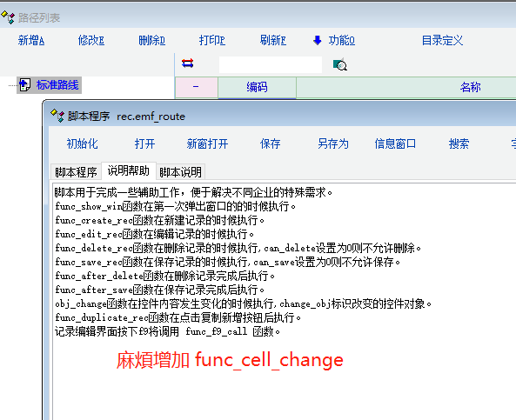Click the search text input field
This screenshot has width=516, height=420.
270,64
